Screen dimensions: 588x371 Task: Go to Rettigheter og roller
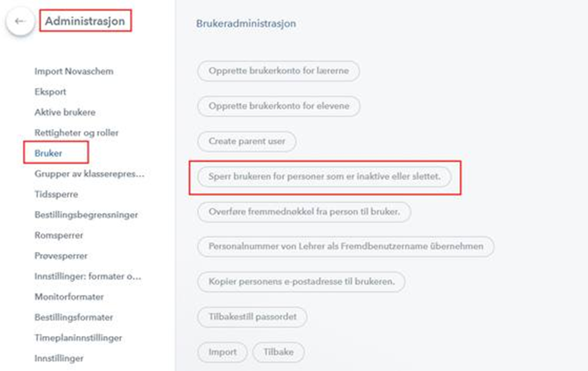77,133
